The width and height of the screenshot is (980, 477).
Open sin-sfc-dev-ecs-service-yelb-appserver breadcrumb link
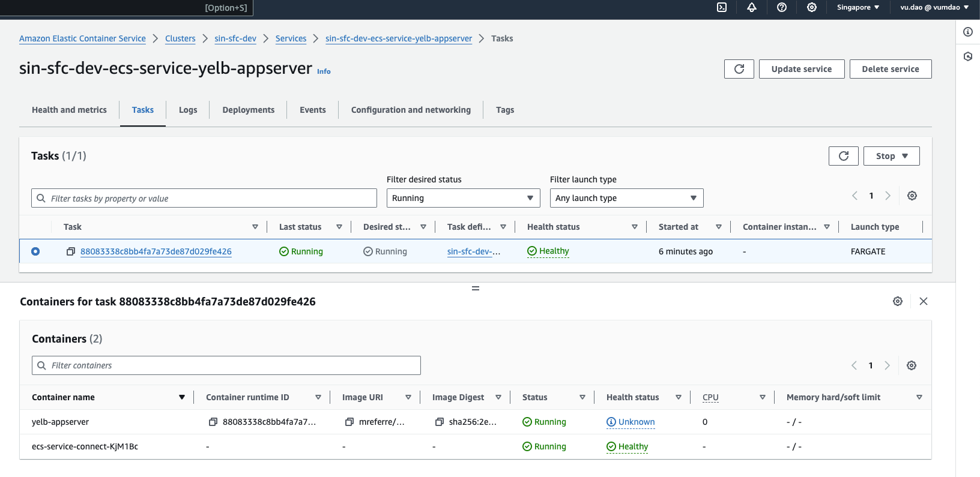(399, 38)
